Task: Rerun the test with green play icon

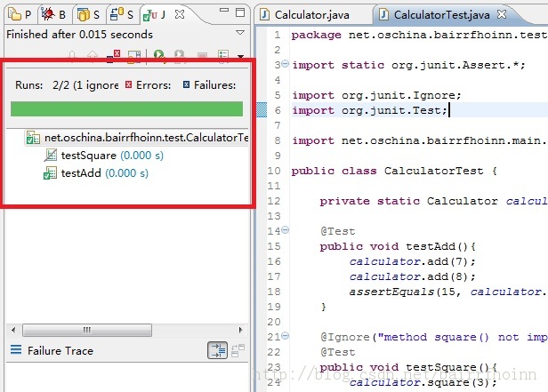Action: (159, 55)
